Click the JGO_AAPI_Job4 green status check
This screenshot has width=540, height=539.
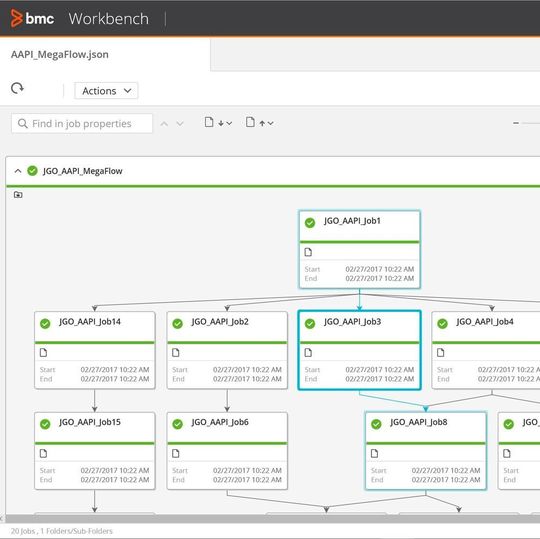442,323
